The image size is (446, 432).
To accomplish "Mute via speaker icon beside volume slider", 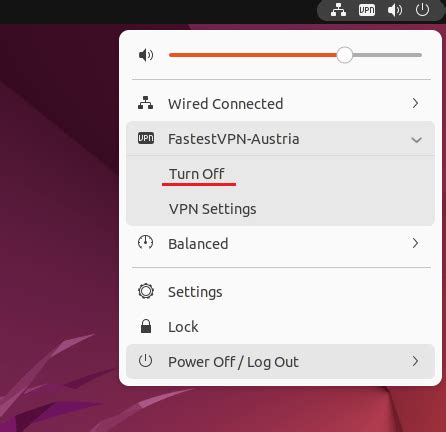I will coord(146,55).
